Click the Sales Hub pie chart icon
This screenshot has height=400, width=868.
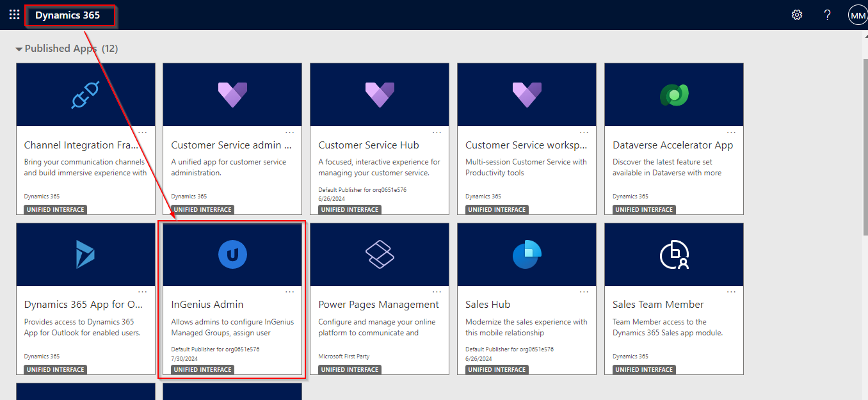[x=527, y=255]
